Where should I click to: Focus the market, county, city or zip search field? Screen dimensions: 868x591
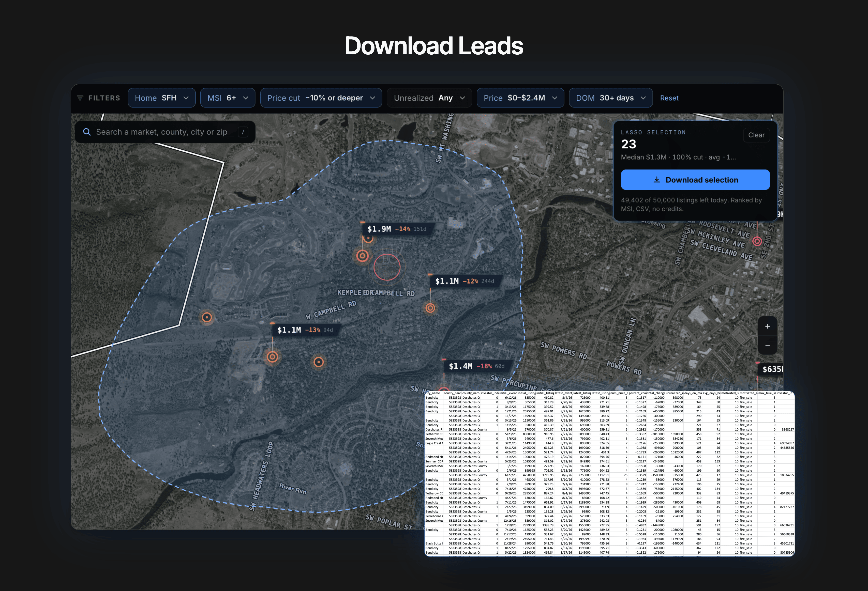[x=165, y=132]
